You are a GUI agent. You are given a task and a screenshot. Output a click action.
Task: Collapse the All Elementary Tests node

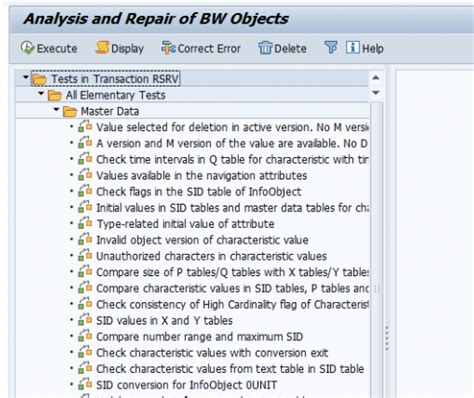[41, 94]
